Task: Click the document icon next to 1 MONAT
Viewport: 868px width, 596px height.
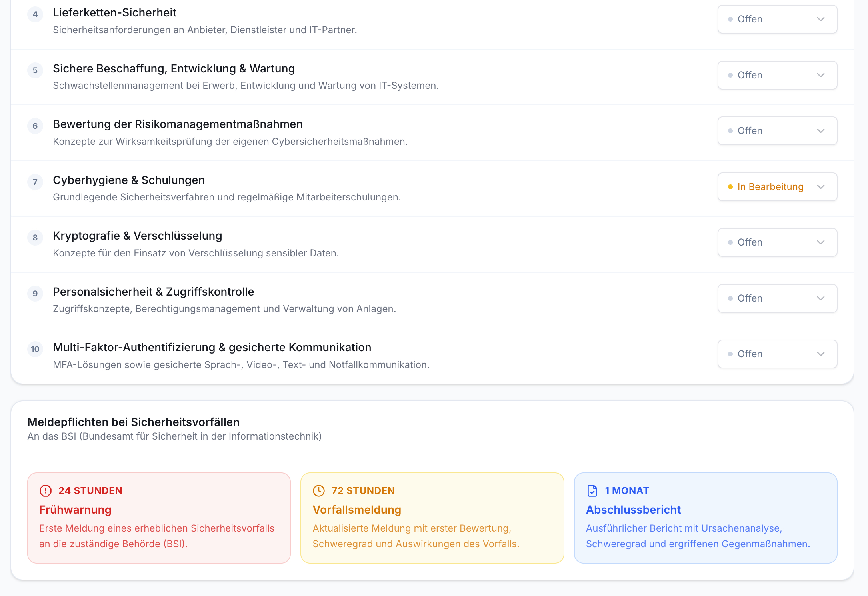Action: pos(592,491)
